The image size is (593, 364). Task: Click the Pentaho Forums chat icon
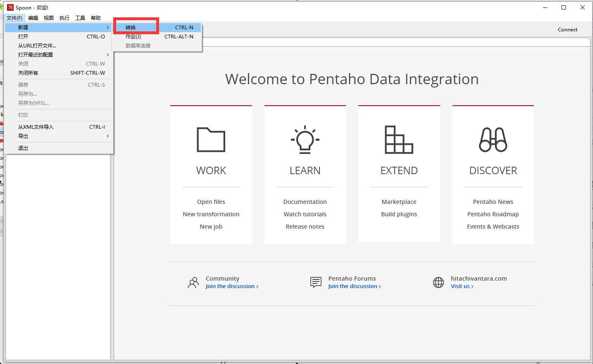click(x=316, y=282)
